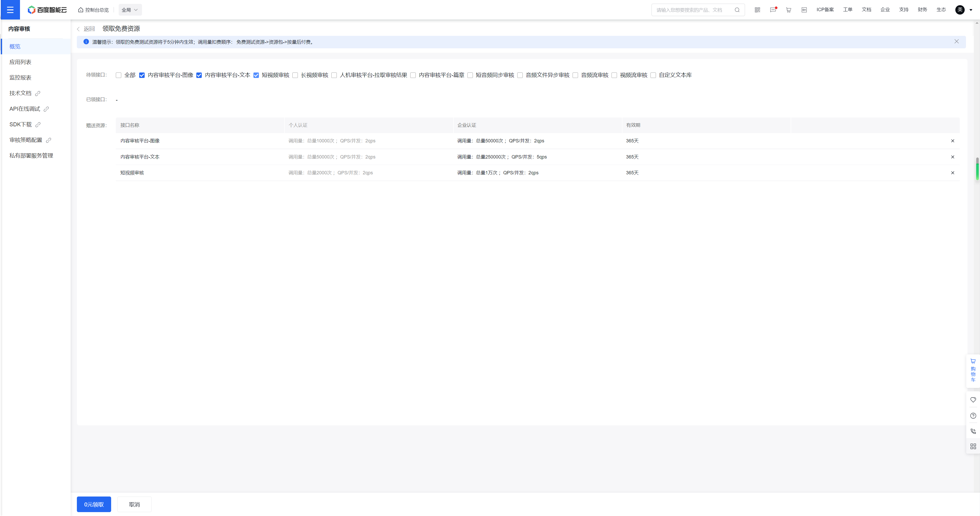
Task: Click the 取消 button
Action: (134, 504)
